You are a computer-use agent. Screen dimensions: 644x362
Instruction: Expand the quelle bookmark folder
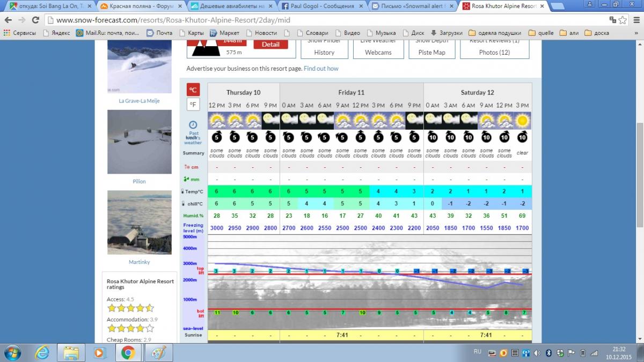(x=541, y=33)
